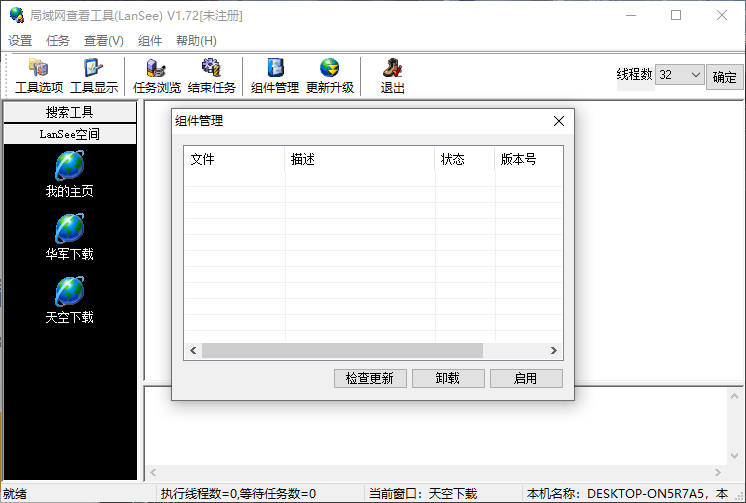Click the 结束任务 toolbar icon
The width and height of the screenshot is (746, 503).
[212, 76]
